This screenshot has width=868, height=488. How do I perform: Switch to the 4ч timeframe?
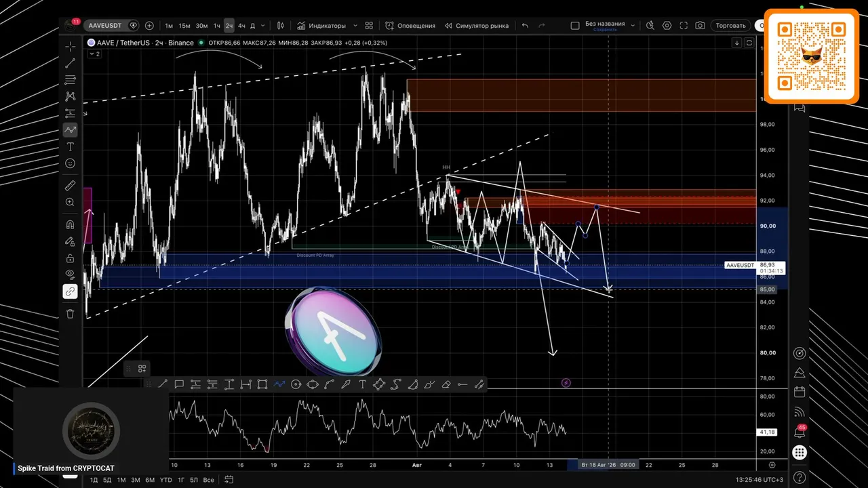[241, 26]
